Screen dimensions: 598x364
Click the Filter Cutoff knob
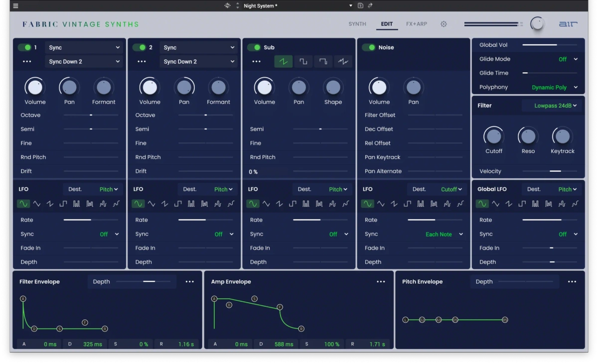pos(493,136)
